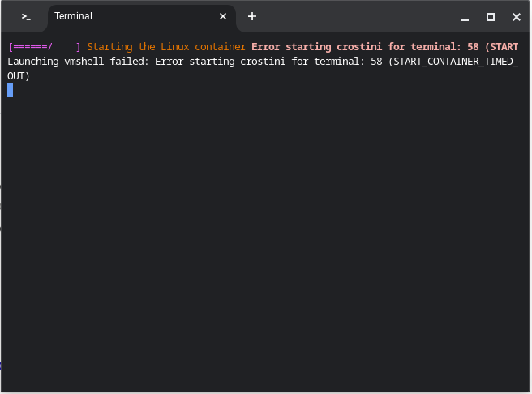Click the terminal prompt icon in title bar
This screenshot has width=532, height=394.
[26, 16]
